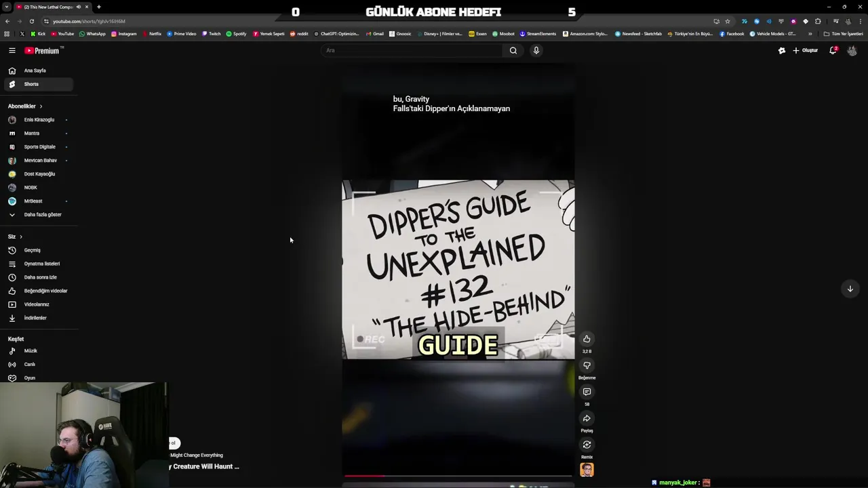Open the Short's channel avatar
This screenshot has height=488, width=868.
[x=587, y=470]
